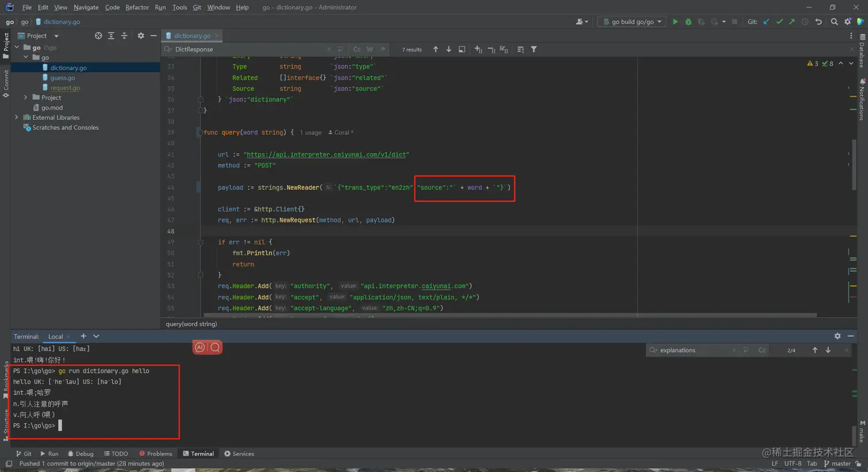
Task: Select dictionary.go in project tree
Action: (68, 68)
